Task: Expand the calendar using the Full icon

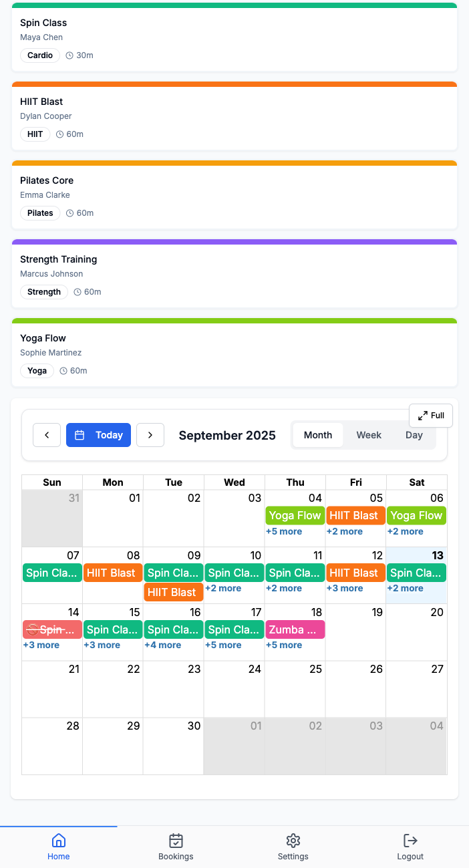Action: click(x=423, y=415)
